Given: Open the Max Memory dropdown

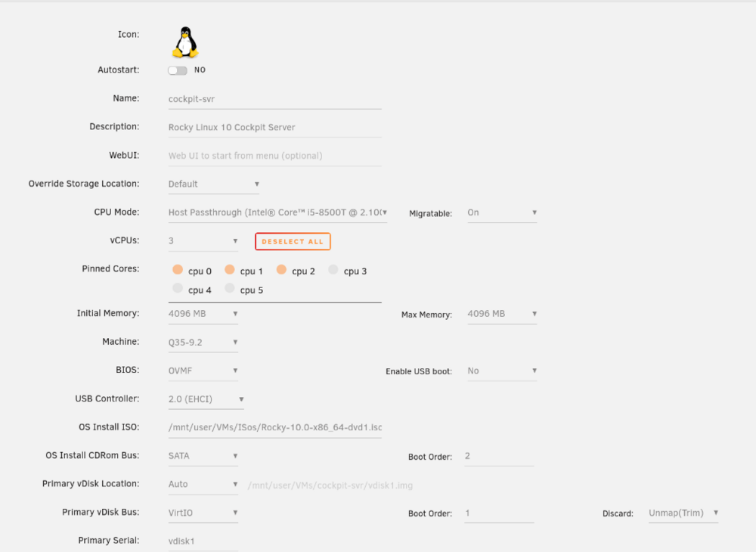Looking at the screenshot, I should [502, 314].
